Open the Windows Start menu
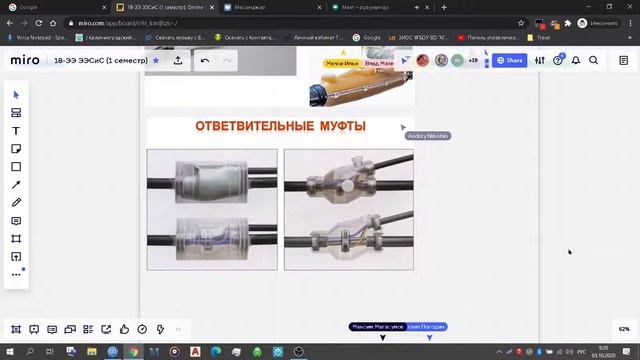Image resolution: width=640 pixels, height=360 pixels. coord(9,351)
